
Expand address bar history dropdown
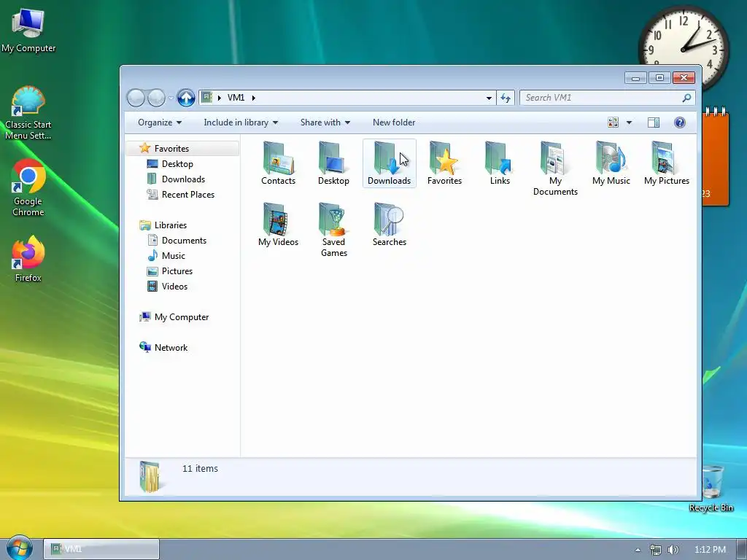click(489, 98)
